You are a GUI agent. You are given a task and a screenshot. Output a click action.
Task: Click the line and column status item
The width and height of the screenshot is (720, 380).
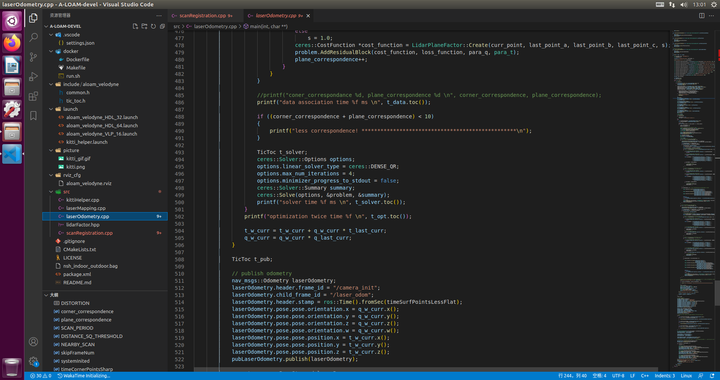point(572,376)
